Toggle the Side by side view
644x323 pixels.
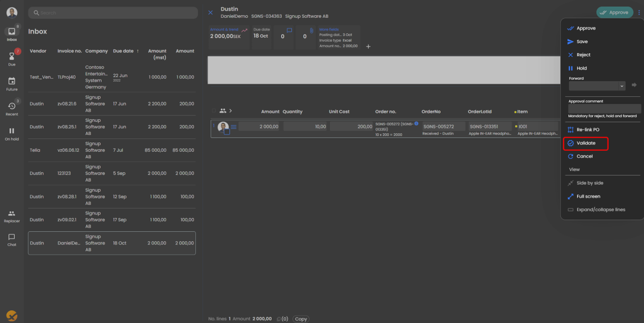coord(590,183)
